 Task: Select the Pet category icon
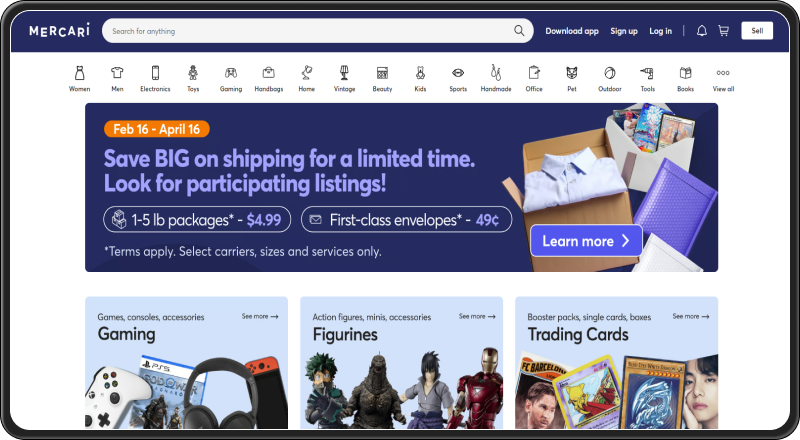[572, 73]
